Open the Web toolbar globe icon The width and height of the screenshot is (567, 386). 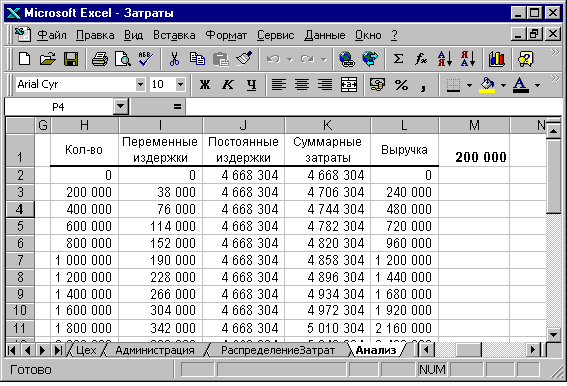pyautogui.click(x=370, y=59)
